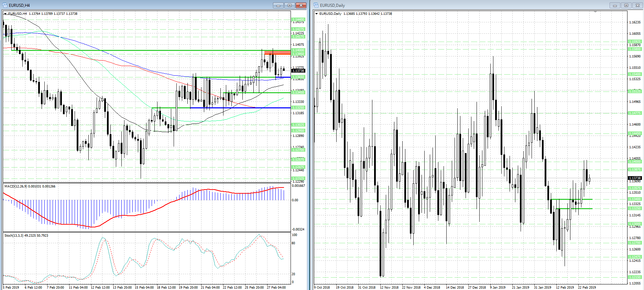Click the EURUSD,Daily OHLC quote line

coord(356,14)
